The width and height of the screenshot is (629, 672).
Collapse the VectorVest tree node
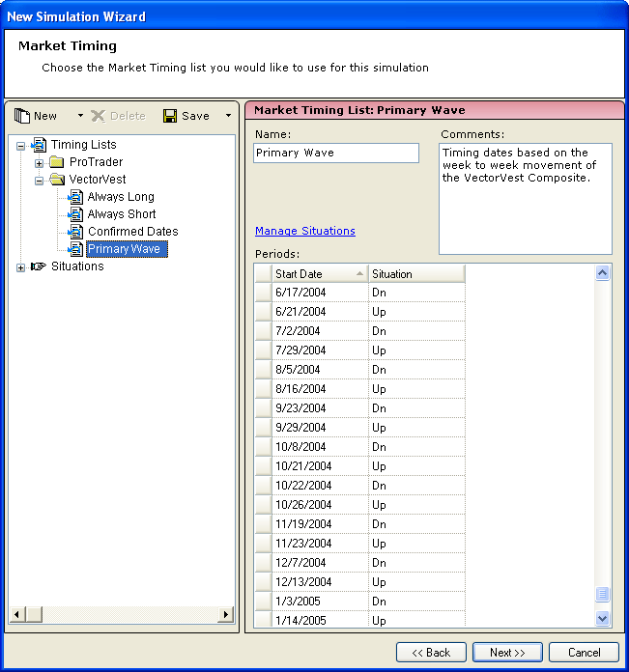pyautogui.click(x=40, y=180)
